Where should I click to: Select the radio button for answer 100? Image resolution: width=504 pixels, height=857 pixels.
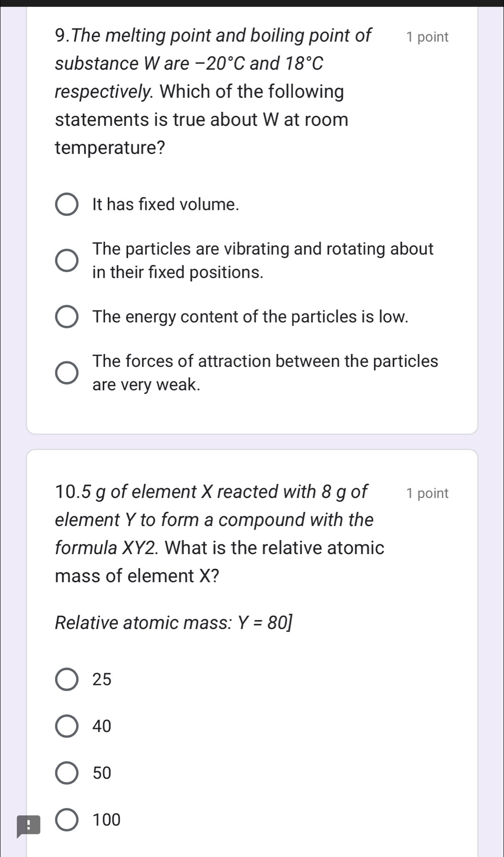tap(67, 820)
